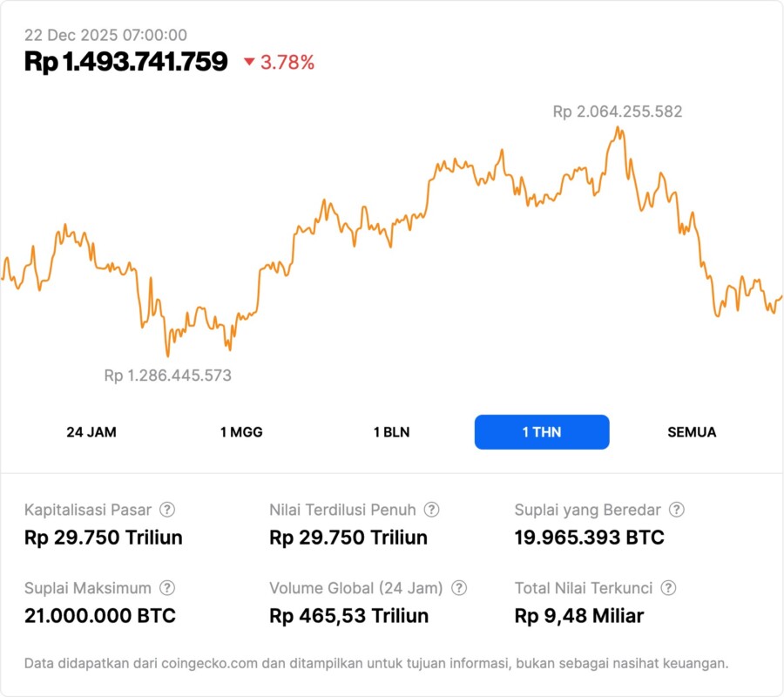Click the Rp 2.064.255.582 high price label
This screenshot has height=697, width=784.
[x=618, y=112]
